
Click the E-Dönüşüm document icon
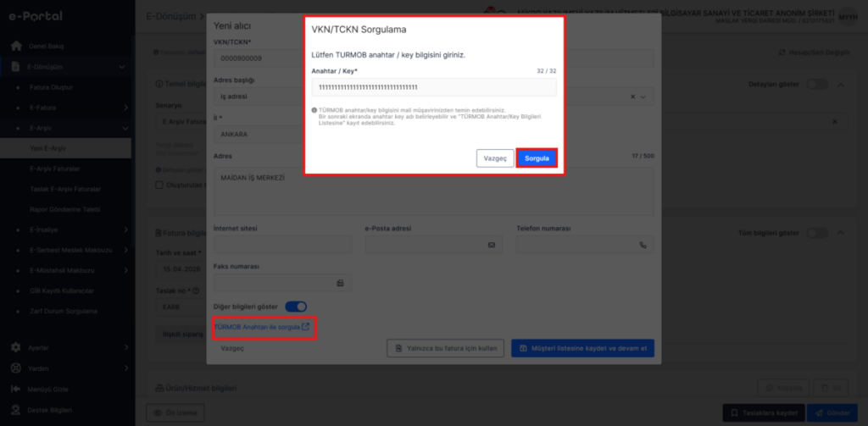coord(16,67)
